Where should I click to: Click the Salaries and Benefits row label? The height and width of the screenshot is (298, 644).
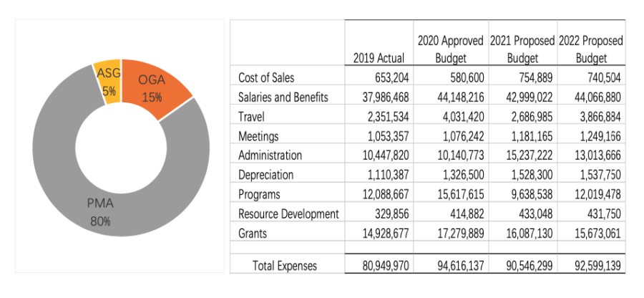[x=282, y=97]
